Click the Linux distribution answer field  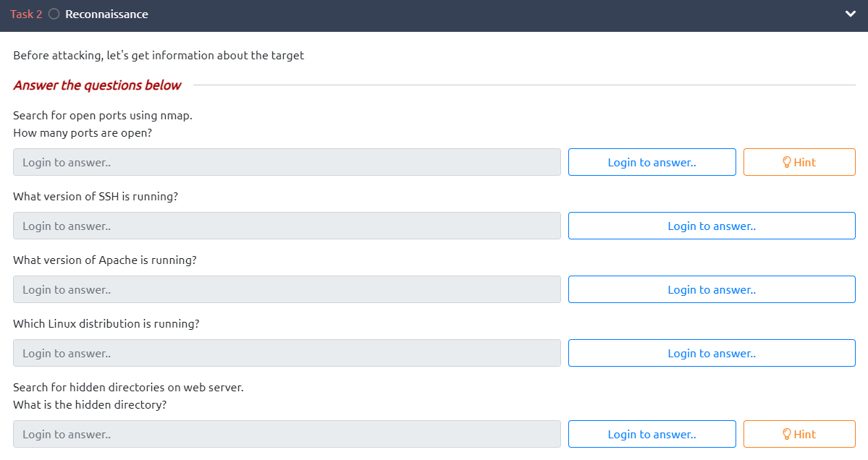(287, 353)
